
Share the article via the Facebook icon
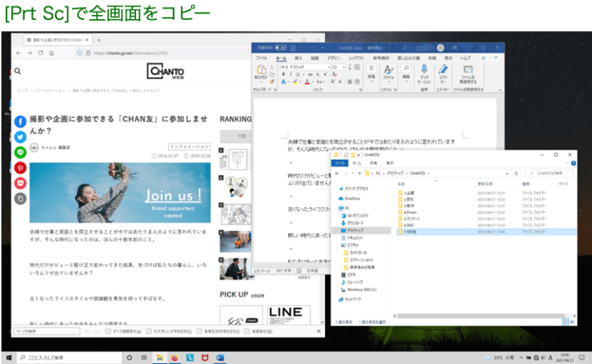point(20,121)
